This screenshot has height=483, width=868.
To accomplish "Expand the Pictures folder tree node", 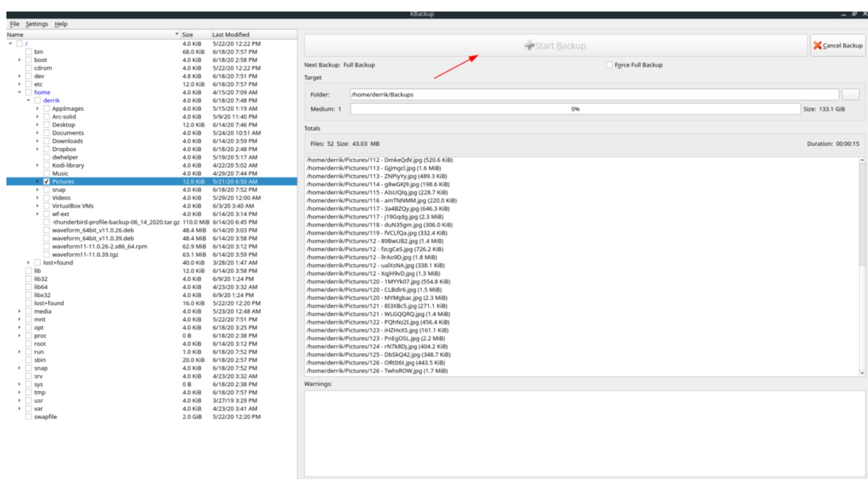I will click(x=37, y=181).
